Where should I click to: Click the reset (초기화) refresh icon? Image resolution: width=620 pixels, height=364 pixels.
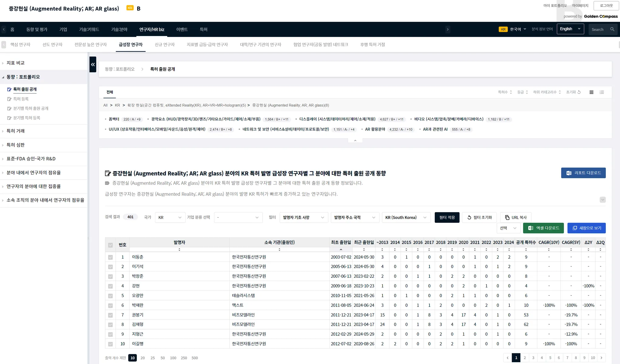tap(579, 92)
